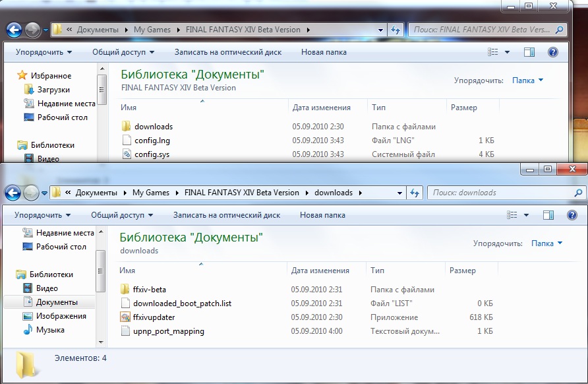
Task: Click the refresh icon beside downloads address bar
Action: point(415,193)
